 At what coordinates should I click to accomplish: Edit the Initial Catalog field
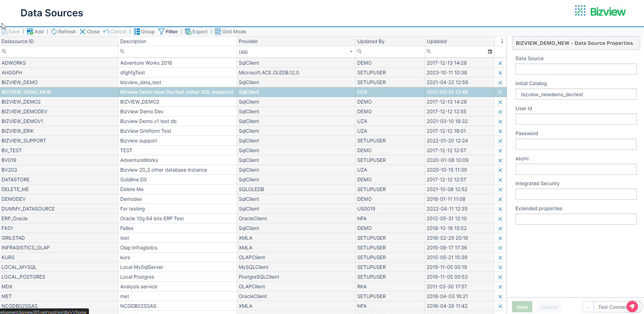[576, 94]
